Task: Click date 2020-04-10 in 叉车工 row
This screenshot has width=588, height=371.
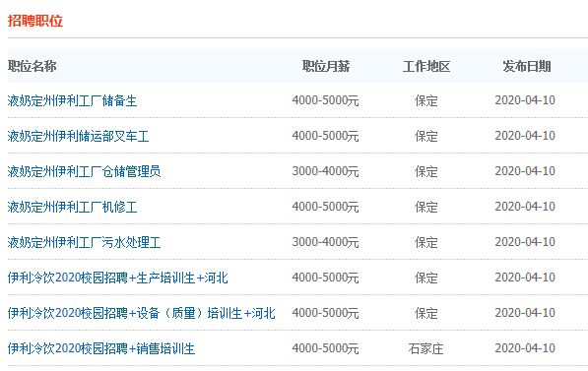Action: pos(525,136)
